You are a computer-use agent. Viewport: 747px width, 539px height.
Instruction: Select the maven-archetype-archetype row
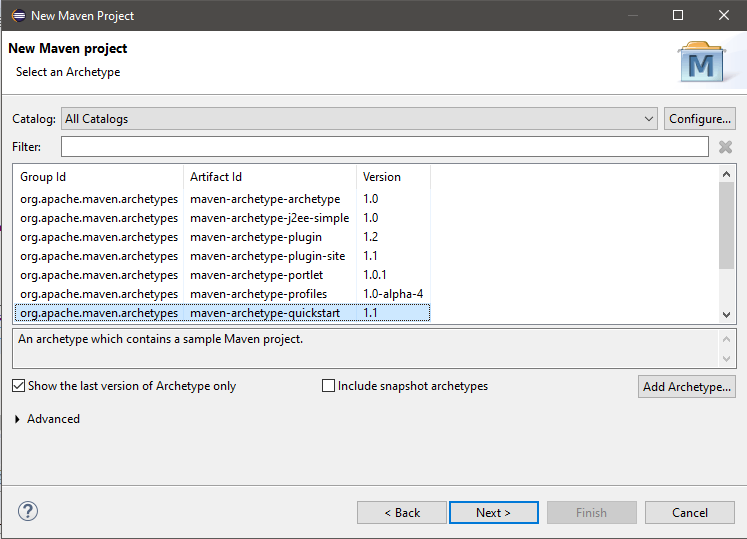click(222, 199)
